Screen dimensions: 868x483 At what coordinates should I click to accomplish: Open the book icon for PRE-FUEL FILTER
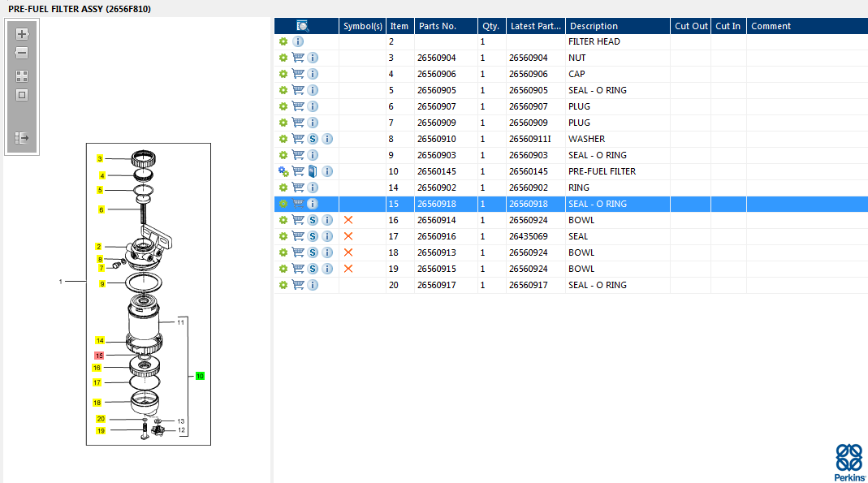313,171
